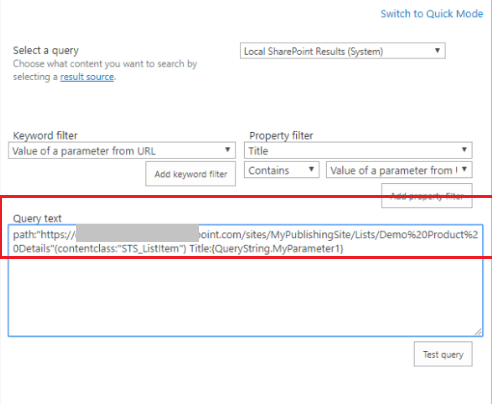Expand the property value parameter dropdown
494x406 pixels.
(x=399, y=170)
